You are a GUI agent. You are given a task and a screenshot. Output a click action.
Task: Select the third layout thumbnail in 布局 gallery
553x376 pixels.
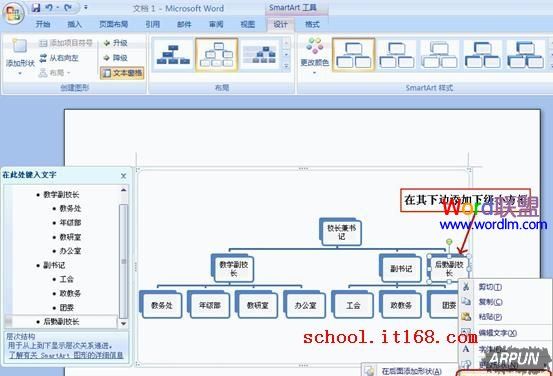(x=261, y=54)
